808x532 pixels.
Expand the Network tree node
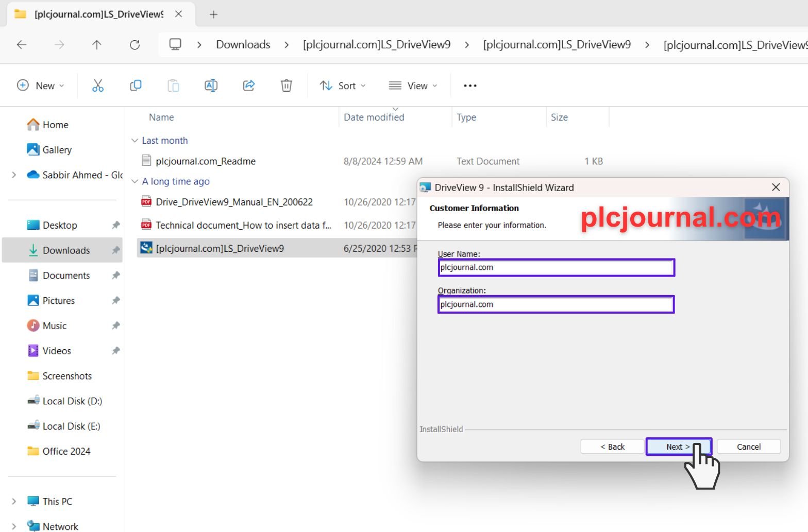14,526
